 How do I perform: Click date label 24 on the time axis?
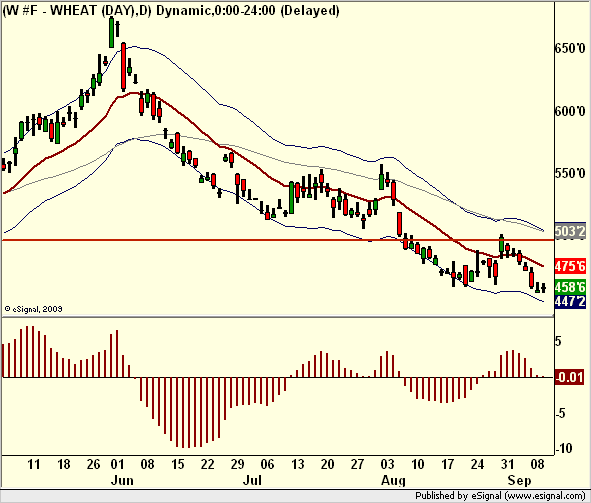pos(477,464)
